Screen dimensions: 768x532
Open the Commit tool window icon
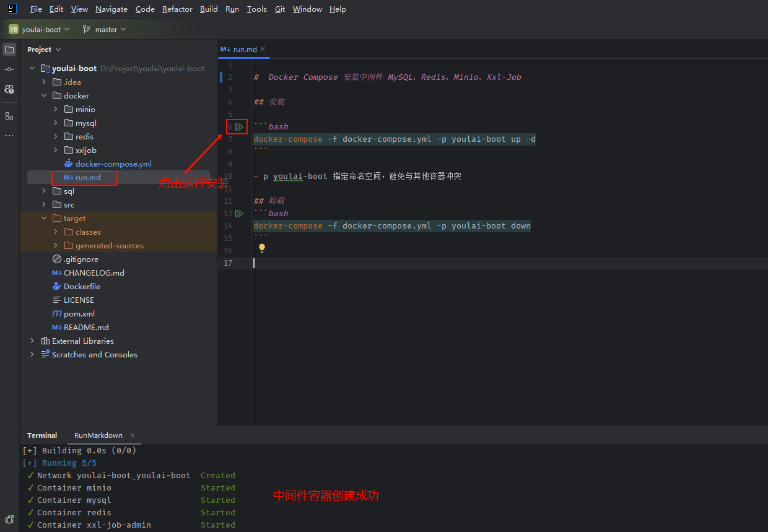[x=9, y=69]
